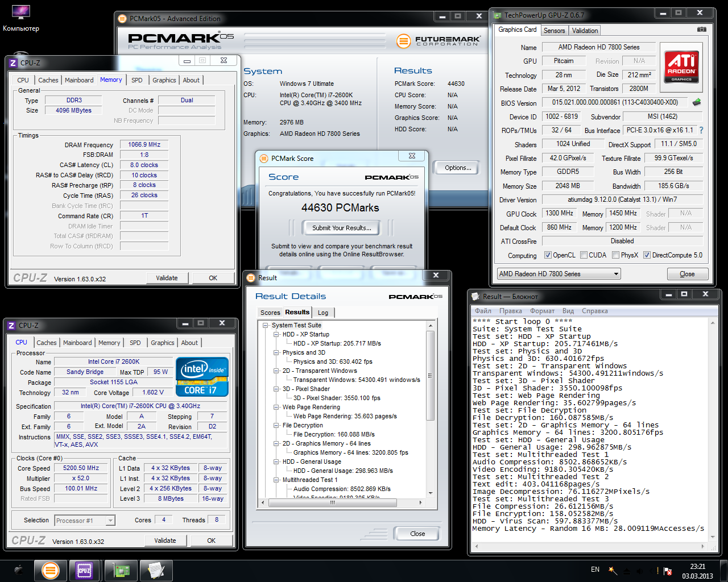Click Close in the Result Details dialog

417,534
